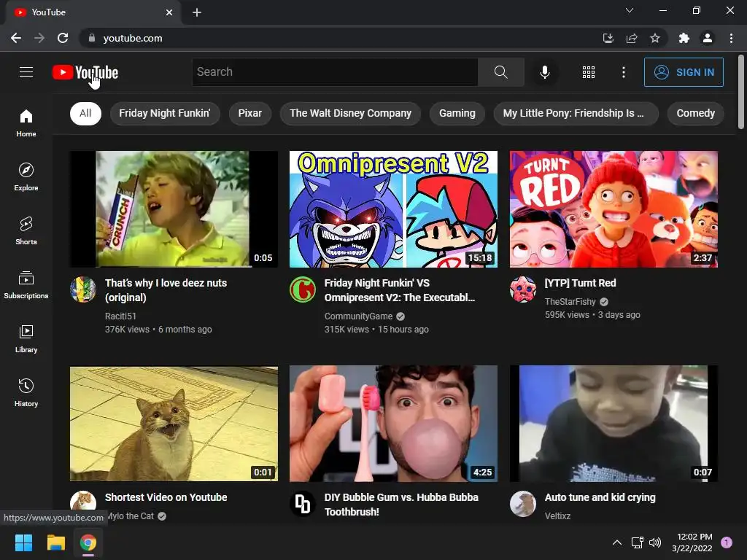Screen dimensions: 747x560
Task: Open the kid crying video thumbnail
Action: click(x=614, y=424)
